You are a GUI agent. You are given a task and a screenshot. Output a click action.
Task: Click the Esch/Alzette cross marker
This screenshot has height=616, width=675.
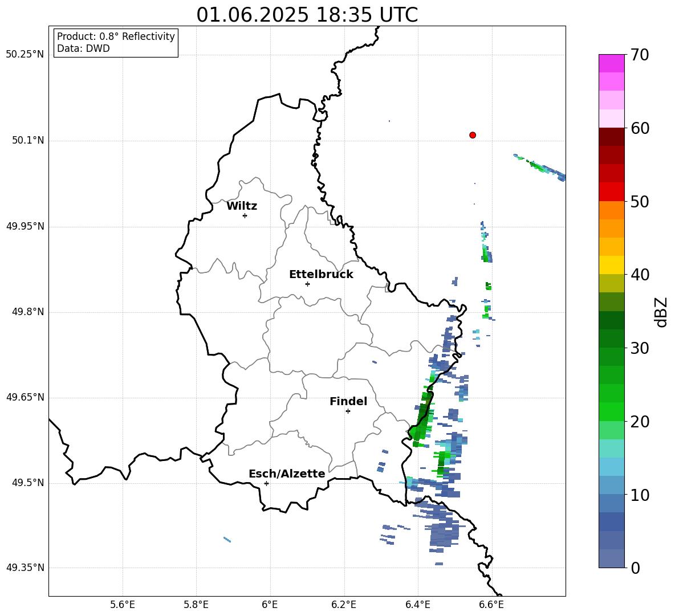266,483
